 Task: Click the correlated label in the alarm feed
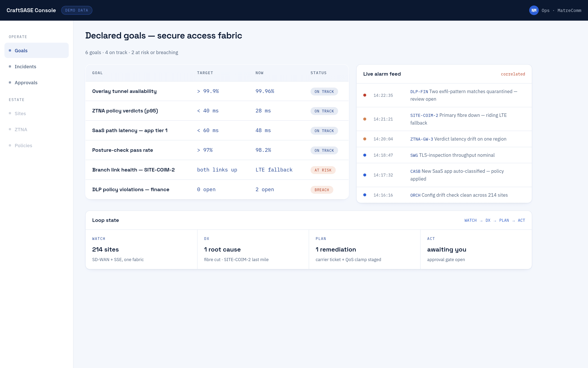click(x=513, y=74)
